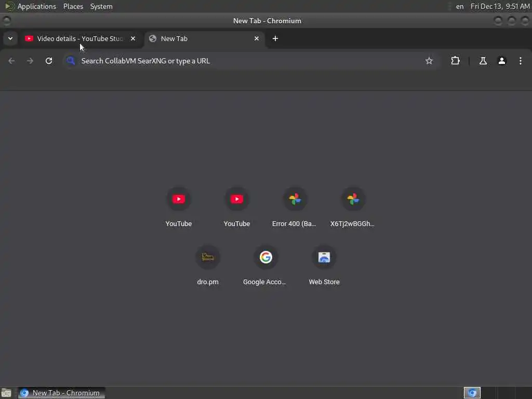Click the show desktop icon in bottom panel
The image size is (532, 399).
click(x=6, y=393)
